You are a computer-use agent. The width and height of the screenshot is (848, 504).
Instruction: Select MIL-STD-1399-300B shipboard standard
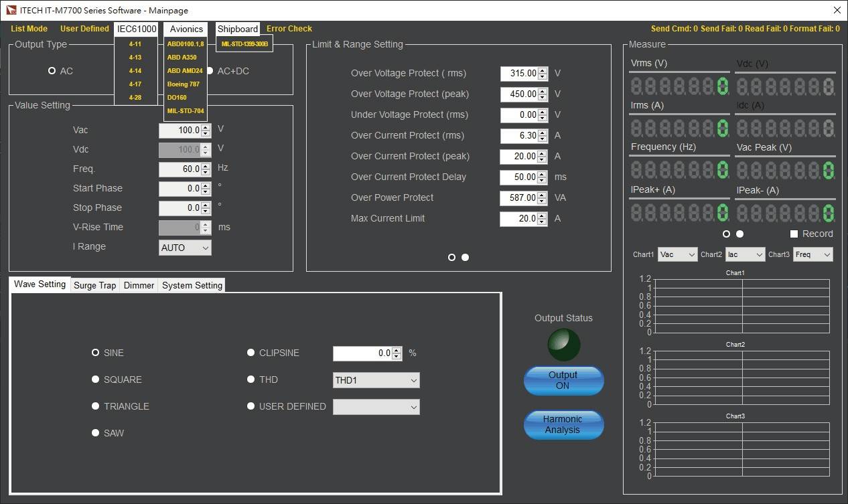coord(244,44)
